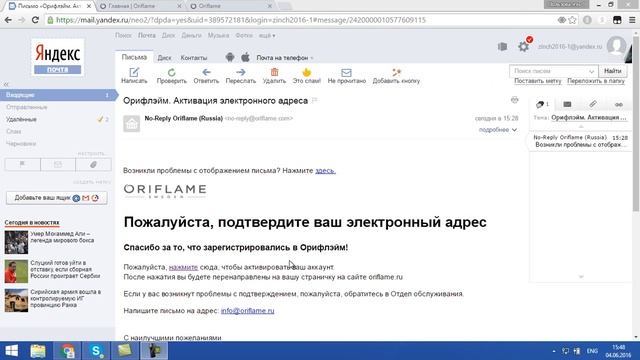Mark as Не прочитано envelope icon
Screen dimensions: 640x360
click(346, 73)
